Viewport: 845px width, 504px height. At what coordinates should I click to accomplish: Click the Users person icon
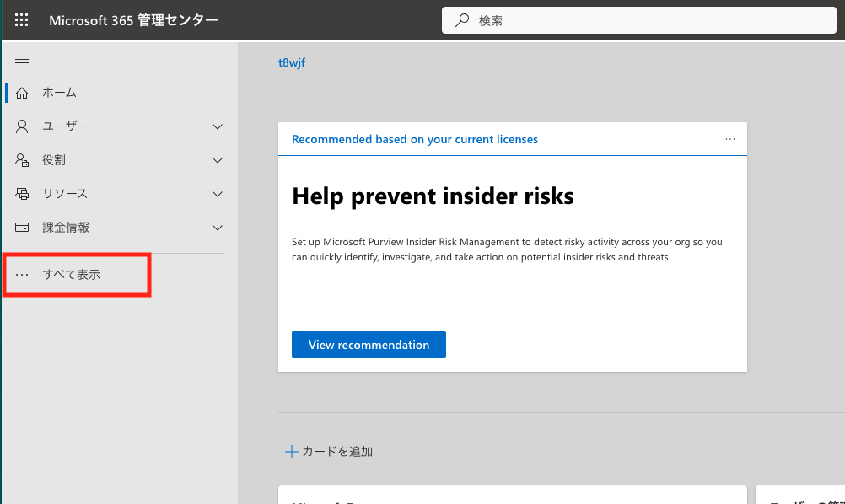(22, 126)
